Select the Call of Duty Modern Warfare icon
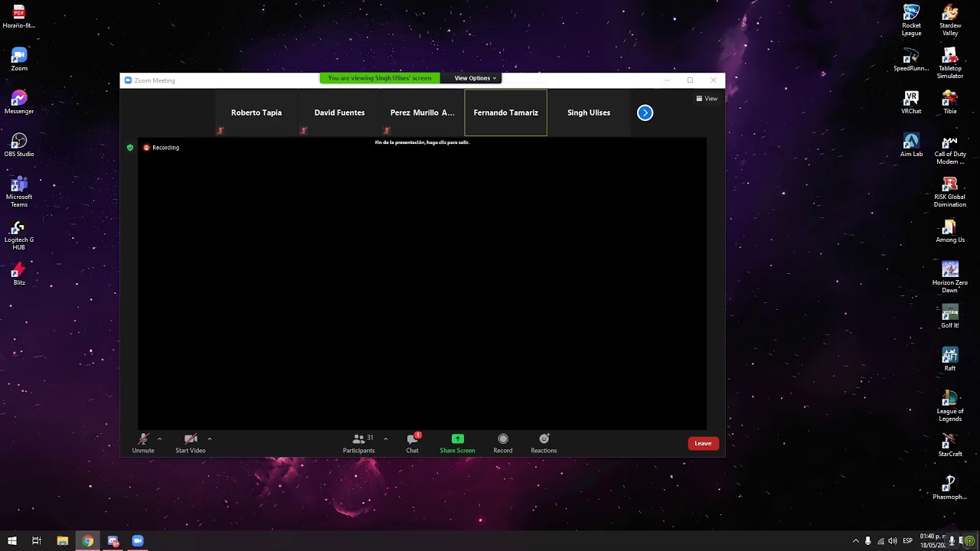The width and height of the screenshot is (980, 551). pyautogui.click(x=950, y=149)
